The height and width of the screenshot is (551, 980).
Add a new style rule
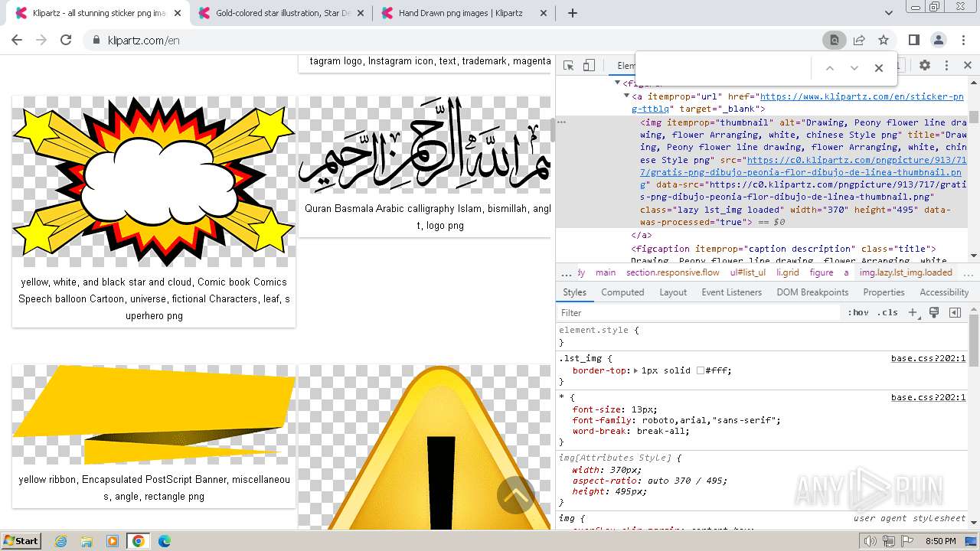tap(913, 312)
